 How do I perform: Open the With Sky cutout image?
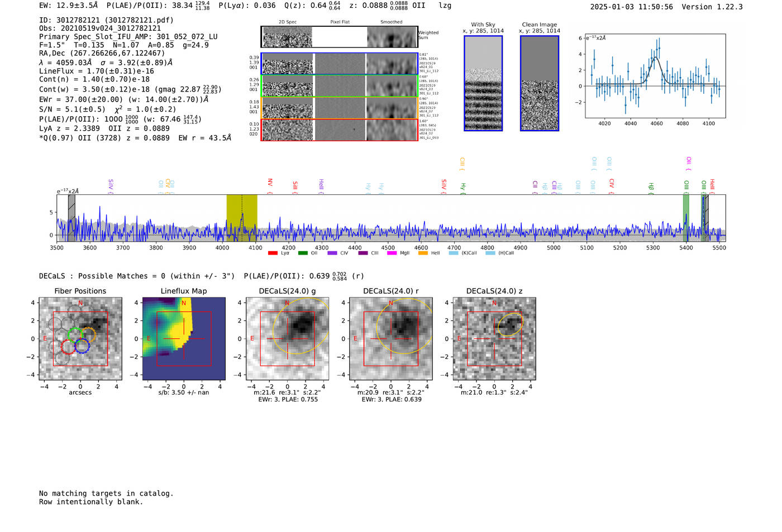coord(483,83)
